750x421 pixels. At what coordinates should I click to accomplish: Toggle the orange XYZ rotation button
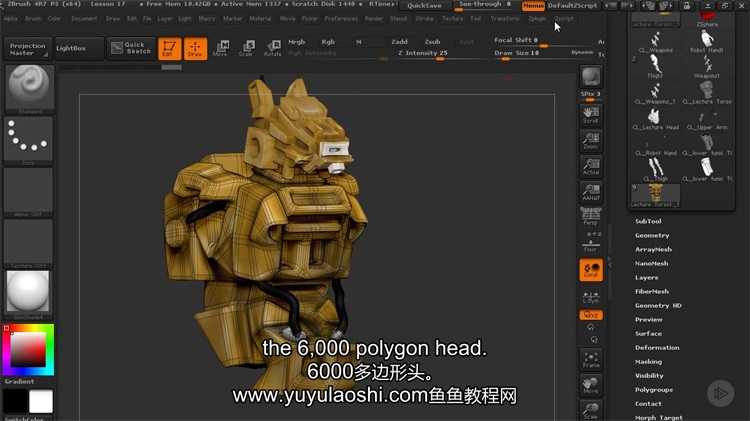(x=591, y=315)
